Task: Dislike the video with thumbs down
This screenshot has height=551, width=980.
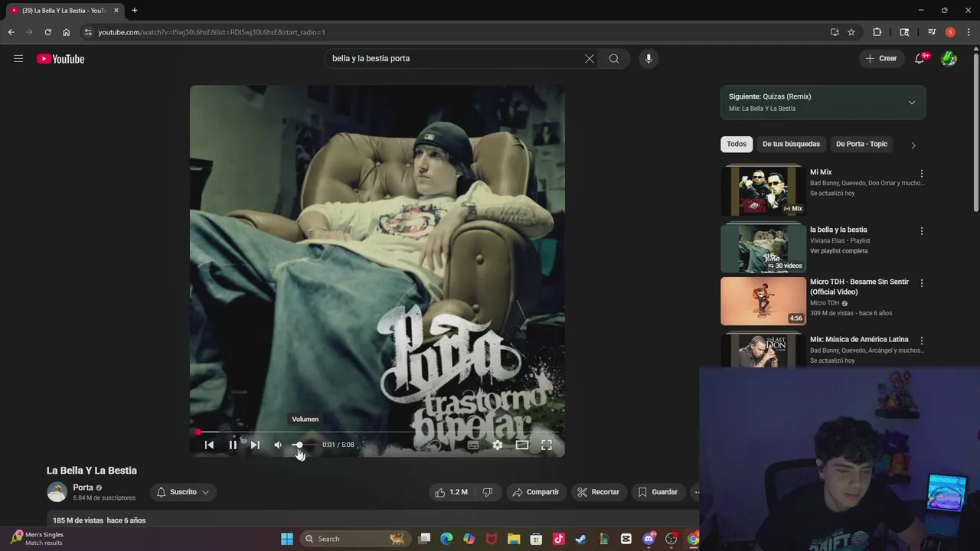Action: [488, 492]
